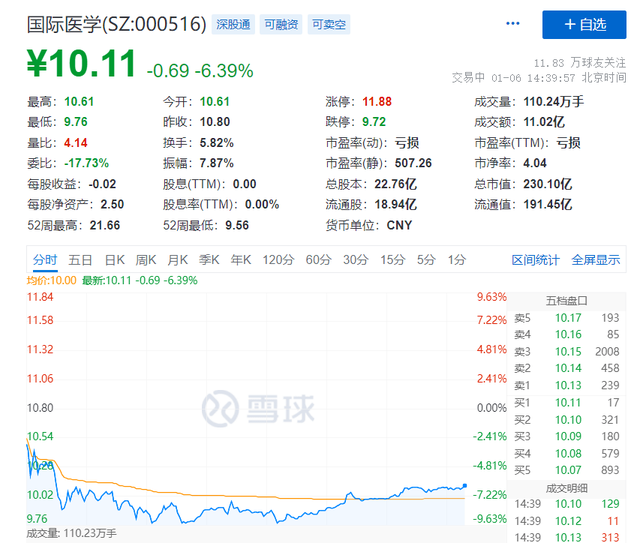Add stock with the 自选 button
The width and height of the screenshot is (640, 543).
click(x=584, y=25)
